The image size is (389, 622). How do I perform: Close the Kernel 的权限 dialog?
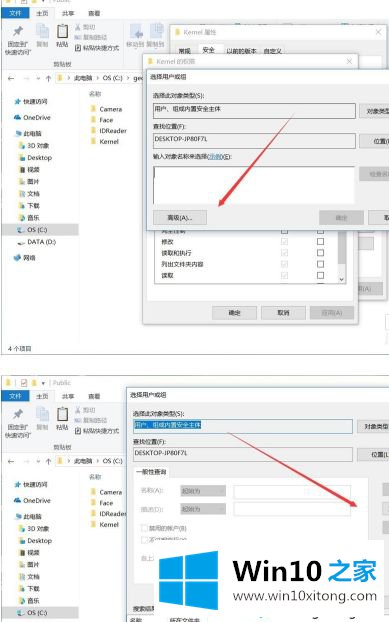tap(349, 61)
